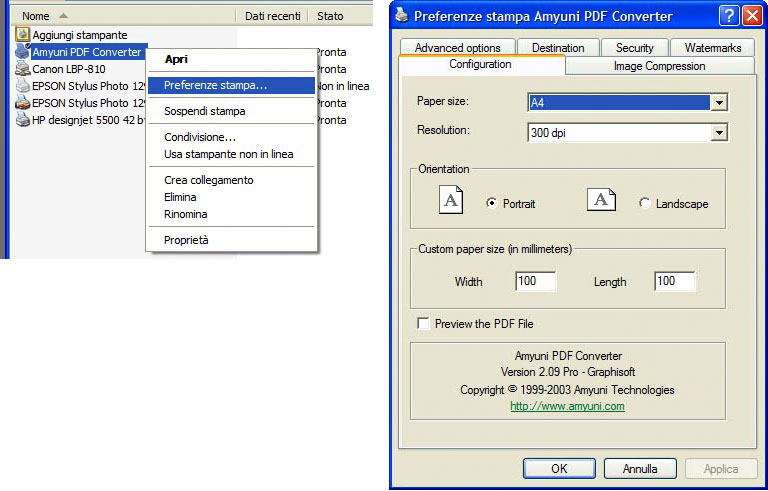768x491 pixels.
Task: Switch to the Image Compression tab
Action: 659,66
